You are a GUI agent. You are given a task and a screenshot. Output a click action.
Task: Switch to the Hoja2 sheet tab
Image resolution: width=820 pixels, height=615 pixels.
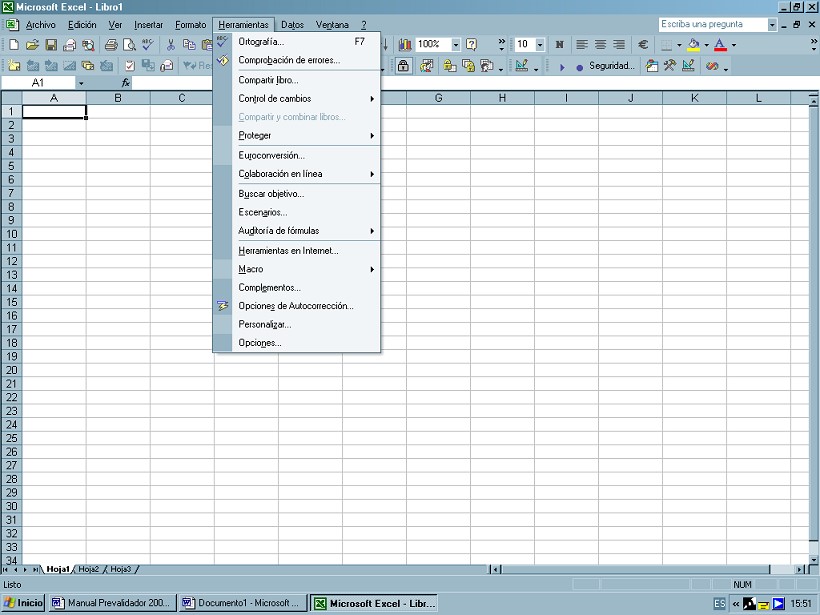(88, 569)
